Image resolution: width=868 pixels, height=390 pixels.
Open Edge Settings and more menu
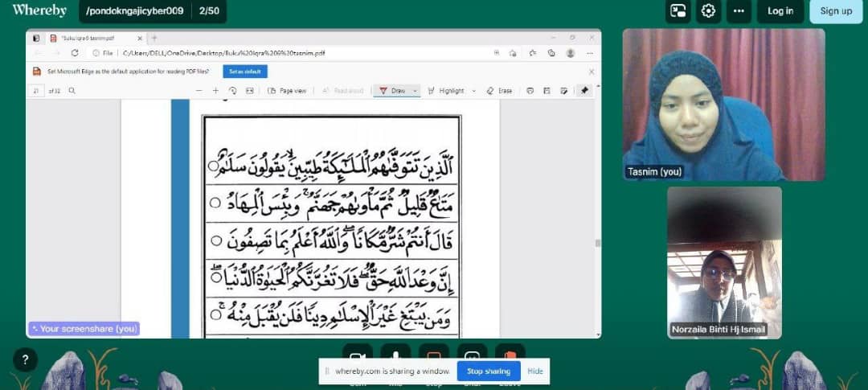[x=590, y=53]
